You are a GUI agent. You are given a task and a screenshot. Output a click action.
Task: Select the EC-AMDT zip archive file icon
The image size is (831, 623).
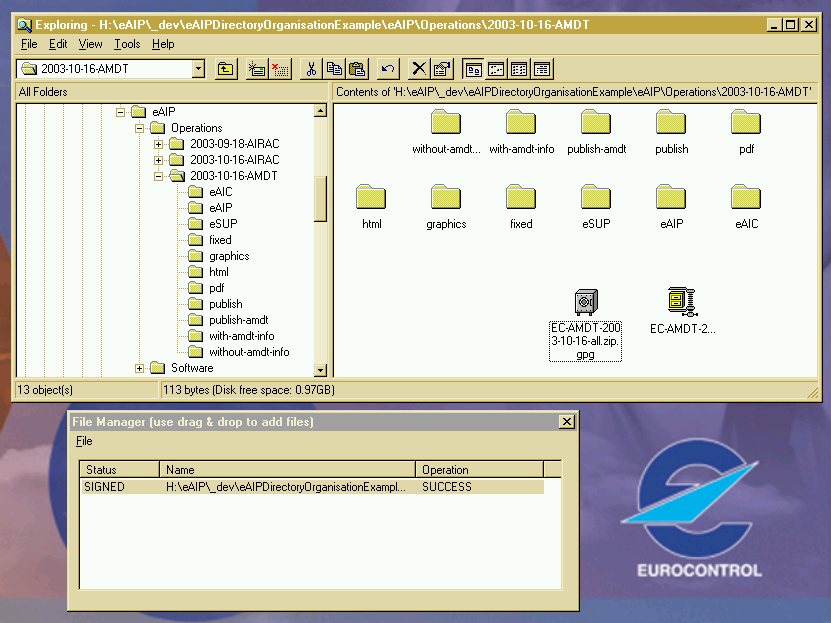pyautogui.click(x=682, y=301)
